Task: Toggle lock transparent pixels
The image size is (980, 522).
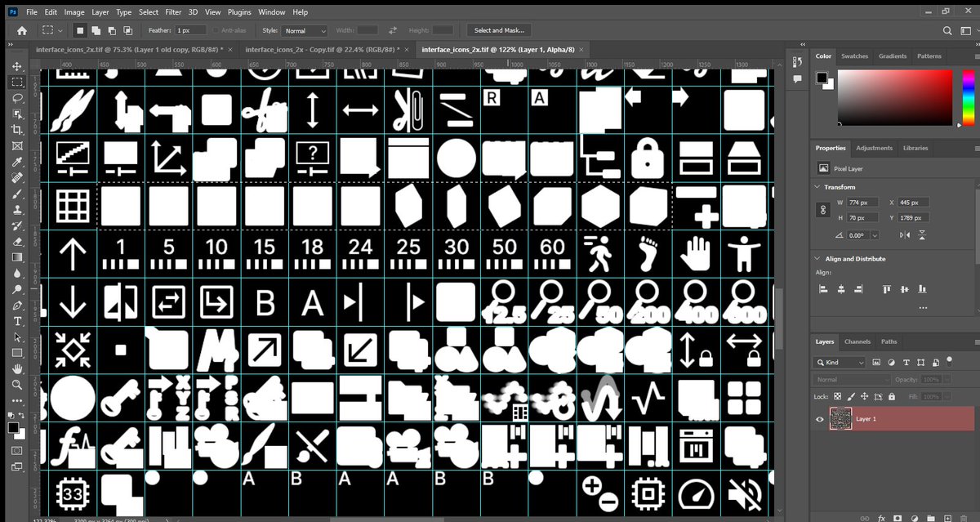Action: pyautogui.click(x=839, y=396)
